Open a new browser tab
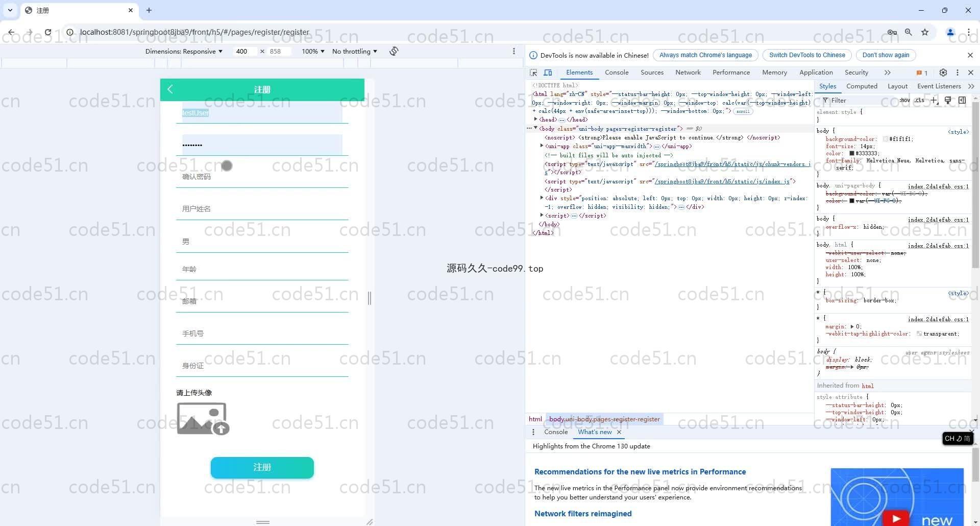 click(149, 10)
